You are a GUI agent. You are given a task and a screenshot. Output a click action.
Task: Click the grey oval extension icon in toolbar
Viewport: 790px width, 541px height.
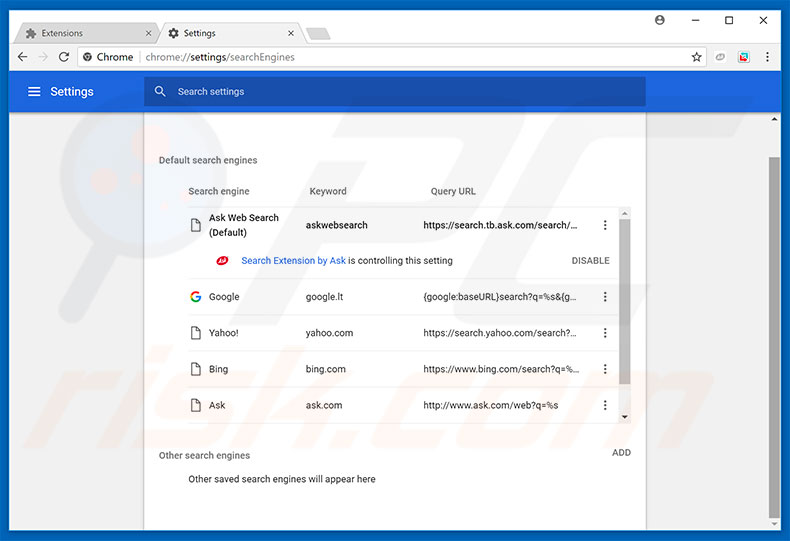[720, 57]
